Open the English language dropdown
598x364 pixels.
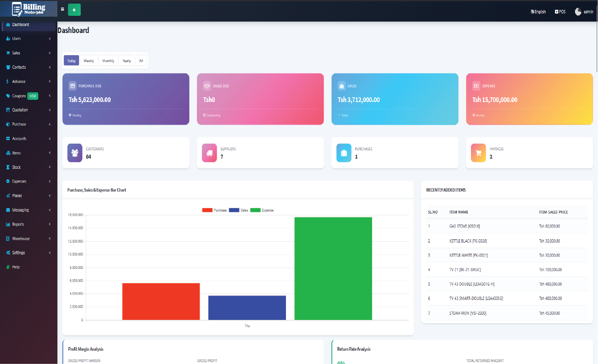click(538, 12)
